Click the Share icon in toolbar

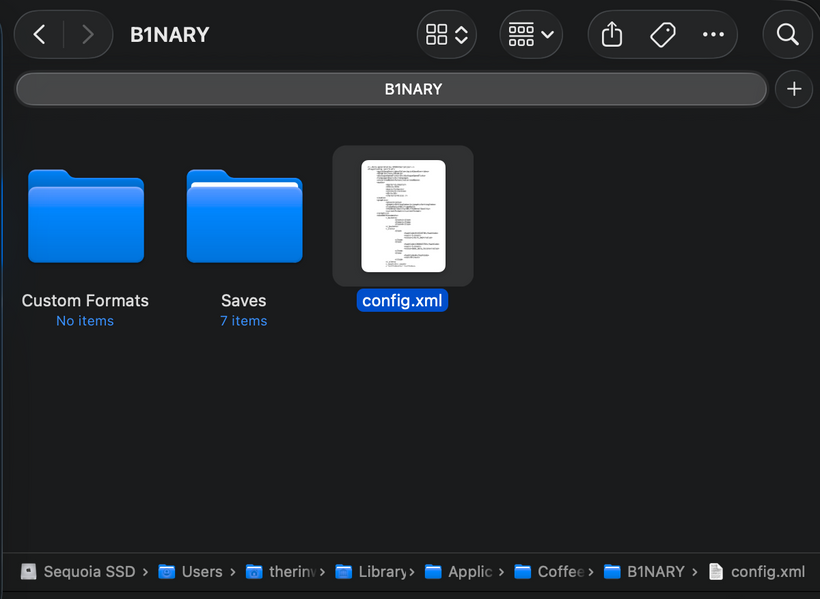pos(612,35)
